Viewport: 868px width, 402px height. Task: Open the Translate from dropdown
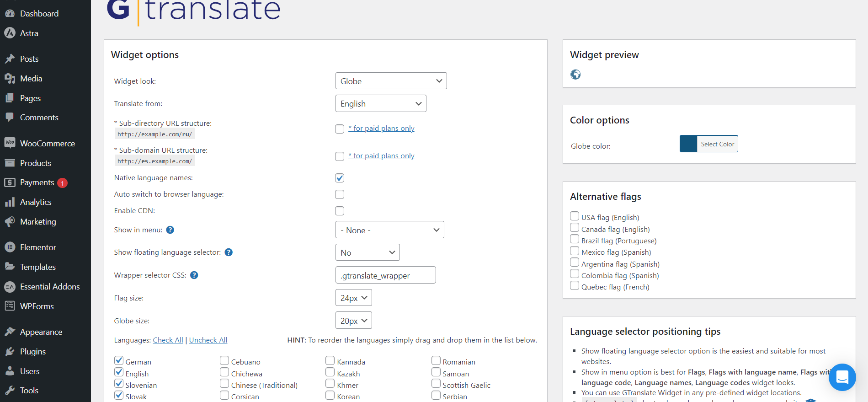pos(381,103)
